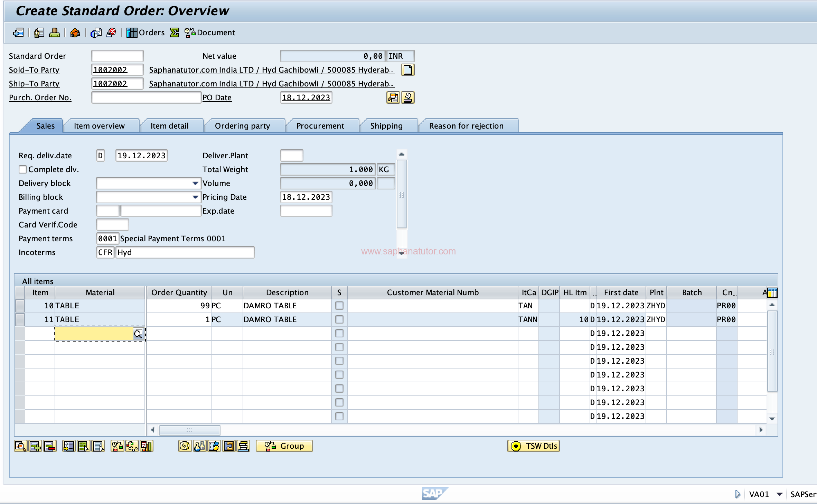Toggle S checkbox in the last table row
The height and width of the screenshot is (504, 817).
[x=339, y=416]
